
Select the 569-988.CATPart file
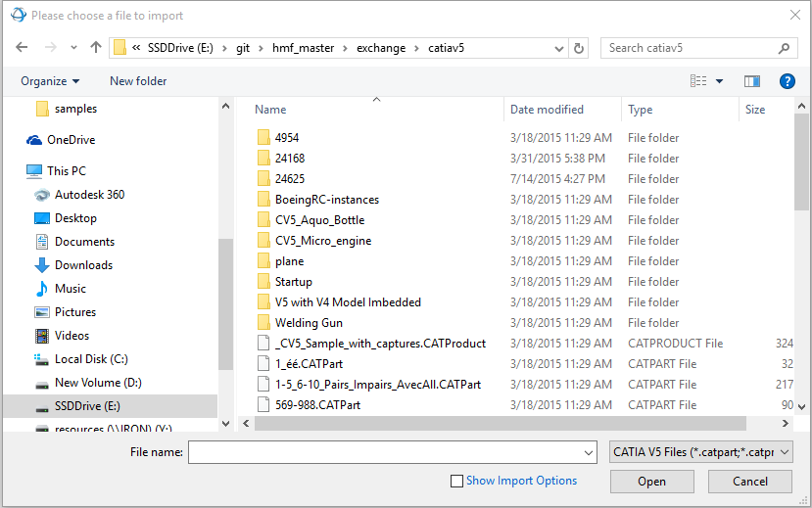[x=317, y=405]
